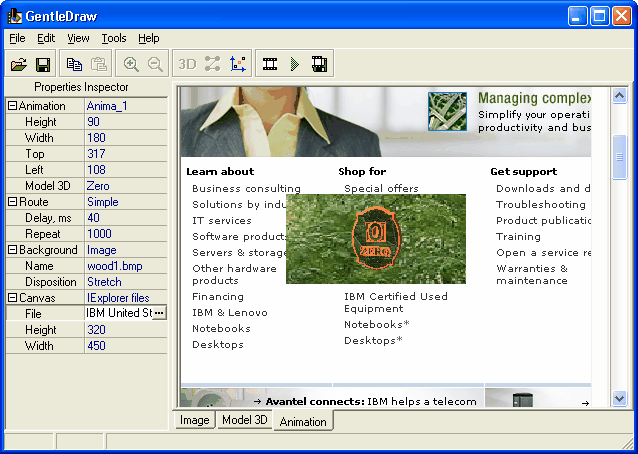Image resolution: width=638 pixels, height=454 pixels.
Task: Click the animation Height value 90
Action: 93,122
